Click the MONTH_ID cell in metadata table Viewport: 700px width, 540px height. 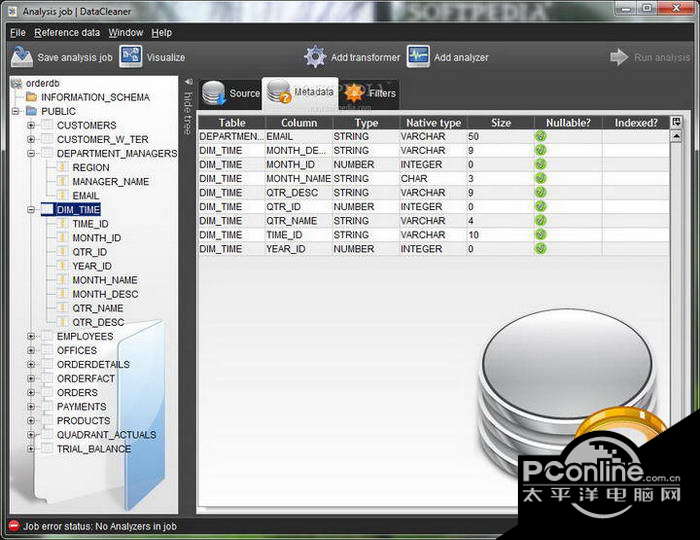tap(299, 164)
